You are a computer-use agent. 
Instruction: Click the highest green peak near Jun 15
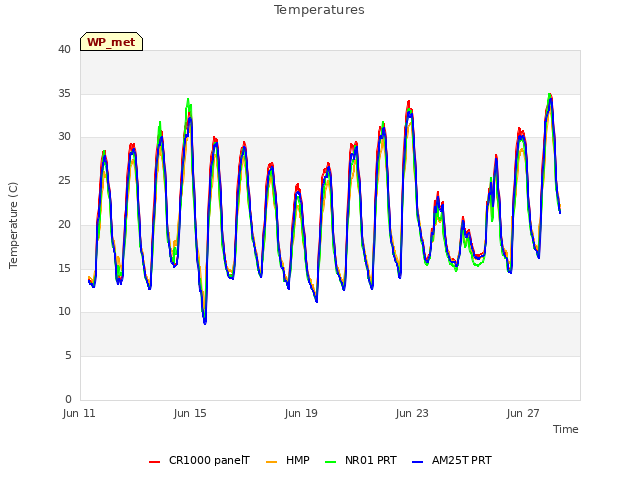coord(188,100)
